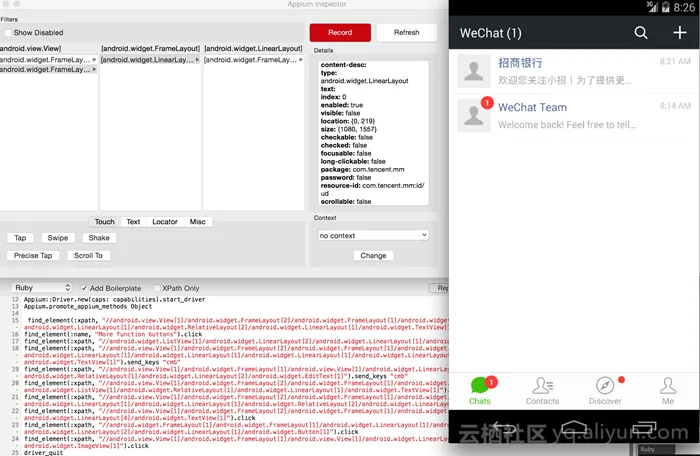Tap the battery status icon
700x456 pixels.
[665, 7]
